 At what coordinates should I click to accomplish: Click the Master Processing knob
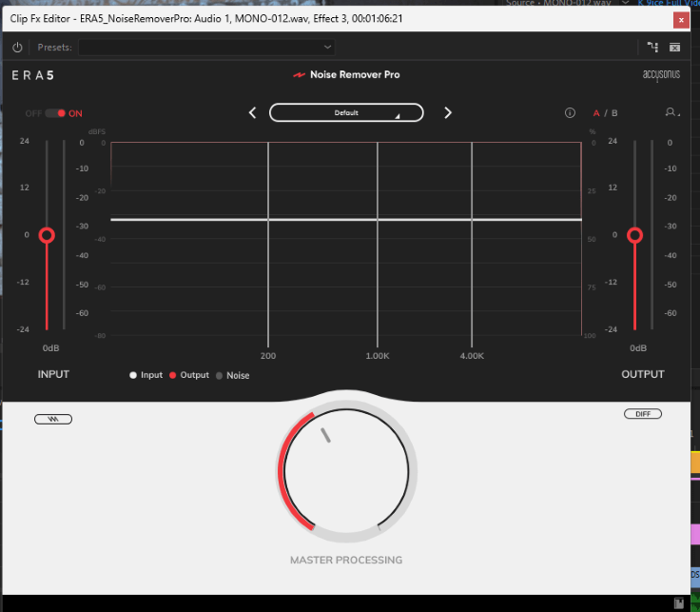pos(346,472)
